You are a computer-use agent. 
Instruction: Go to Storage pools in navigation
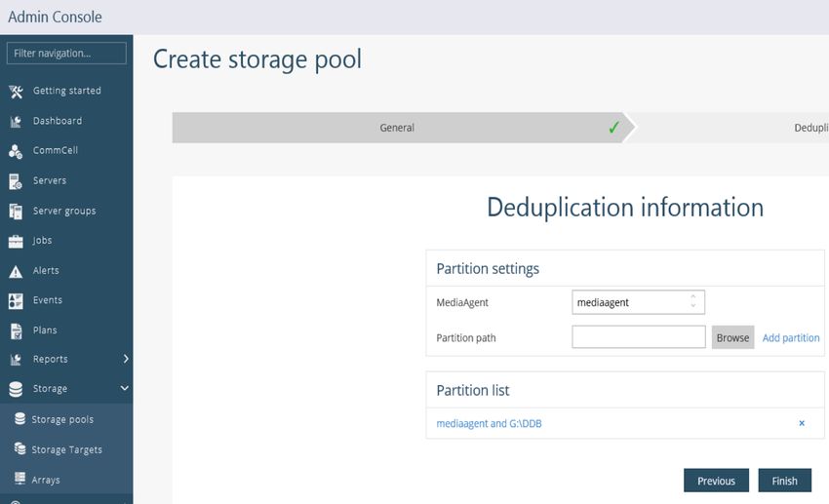62,419
